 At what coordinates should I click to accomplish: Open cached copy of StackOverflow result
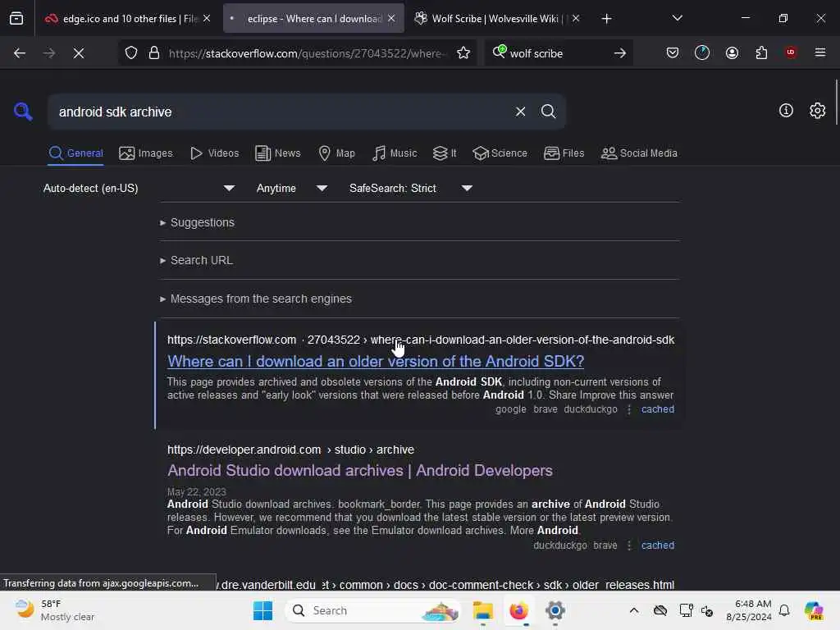pos(658,409)
